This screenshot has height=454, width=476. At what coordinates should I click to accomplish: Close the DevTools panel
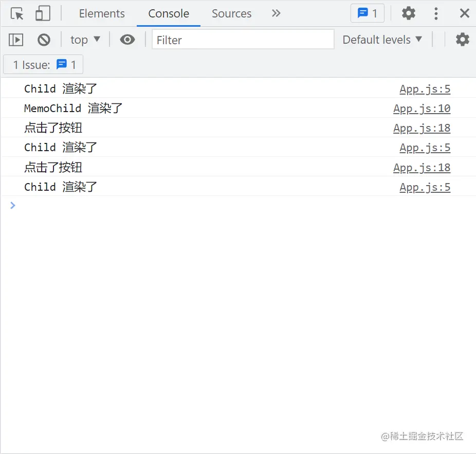(465, 13)
